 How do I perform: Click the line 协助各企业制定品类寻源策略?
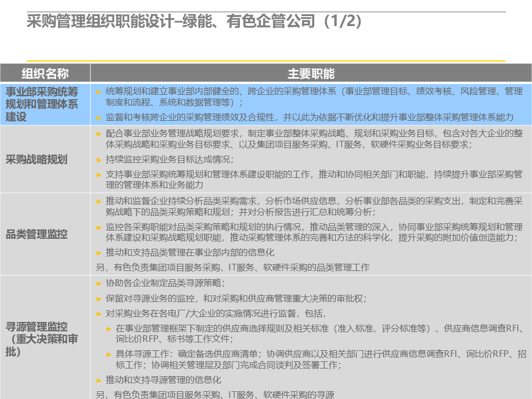pyautogui.click(x=165, y=283)
